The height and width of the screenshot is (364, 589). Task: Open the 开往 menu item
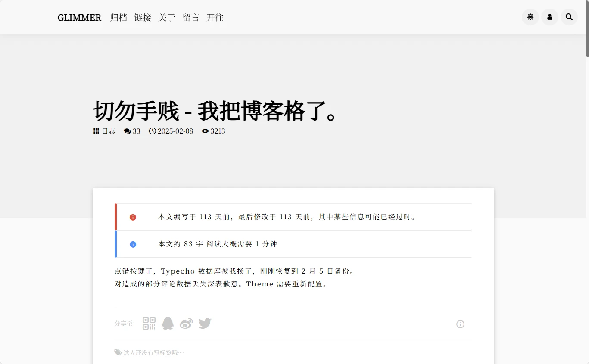tap(215, 18)
